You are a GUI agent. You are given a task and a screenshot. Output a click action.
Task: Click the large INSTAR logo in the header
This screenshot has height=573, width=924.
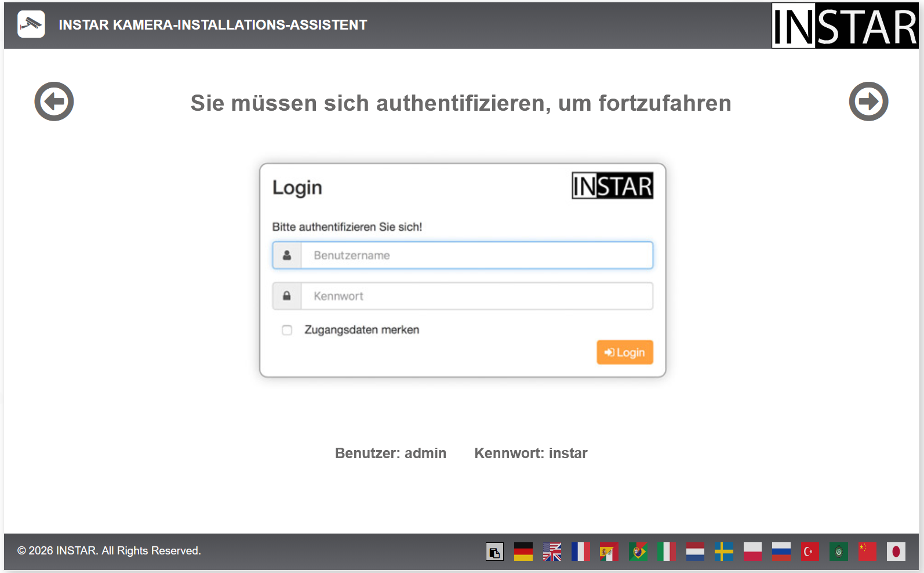pos(845,26)
